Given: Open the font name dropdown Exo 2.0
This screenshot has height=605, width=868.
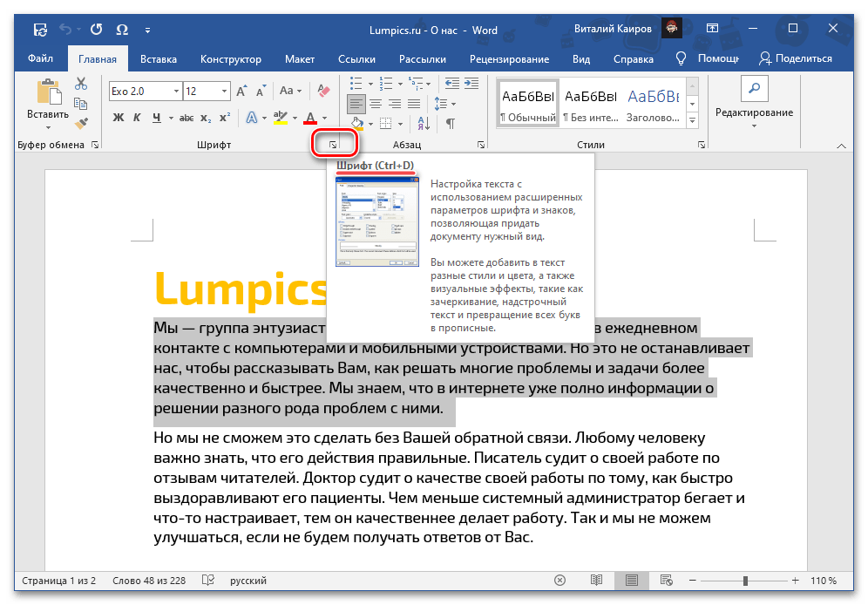Looking at the screenshot, I should (x=177, y=92).
